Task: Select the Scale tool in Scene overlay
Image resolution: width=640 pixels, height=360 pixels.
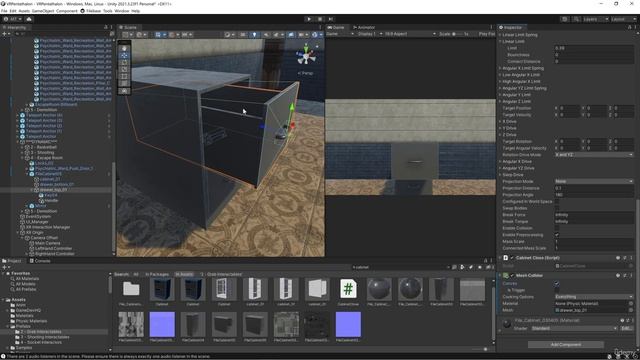Action: pyautogui.click(x=124, y=69)
